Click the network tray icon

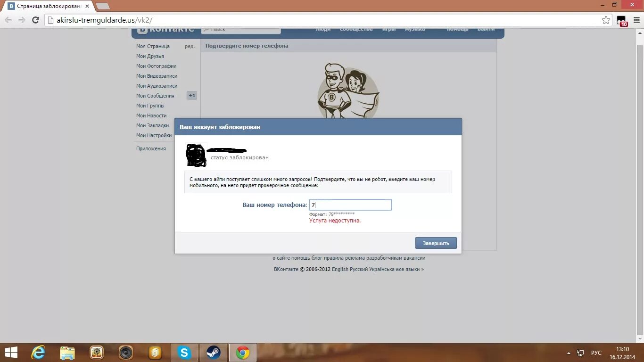(x=581, y=353)
